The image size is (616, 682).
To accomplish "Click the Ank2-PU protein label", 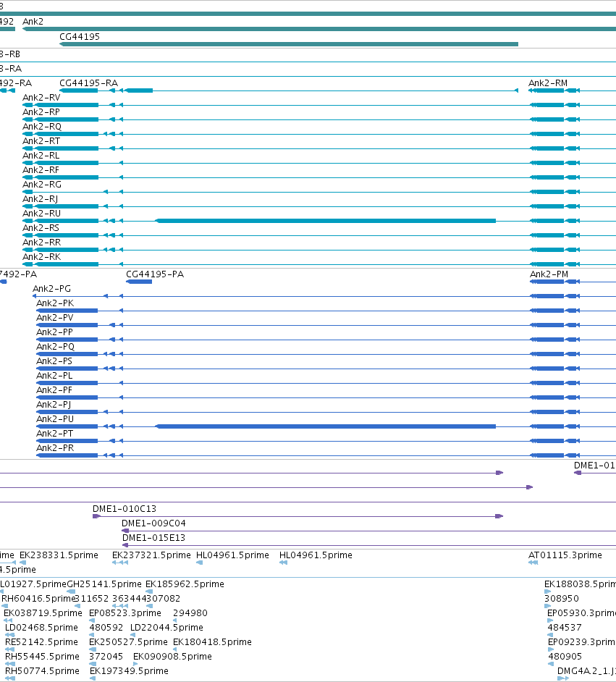I will (x=55, y=419).
